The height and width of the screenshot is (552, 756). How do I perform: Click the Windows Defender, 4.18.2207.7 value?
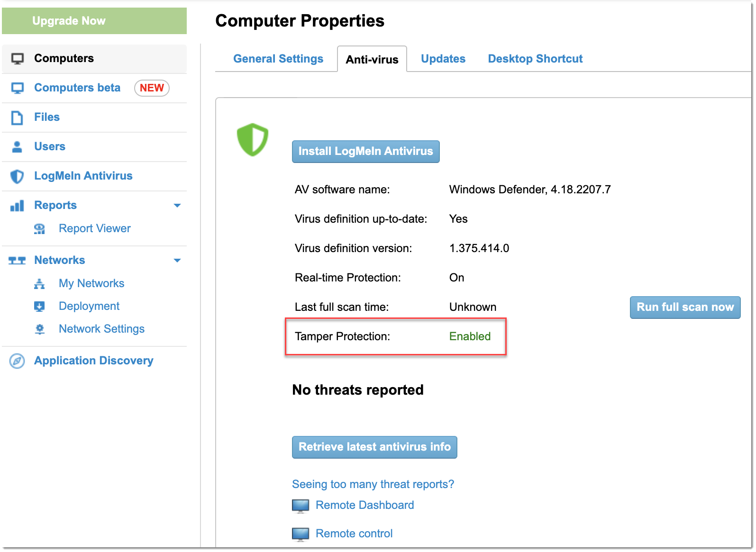pyautogui.click(x=530, y=190)
